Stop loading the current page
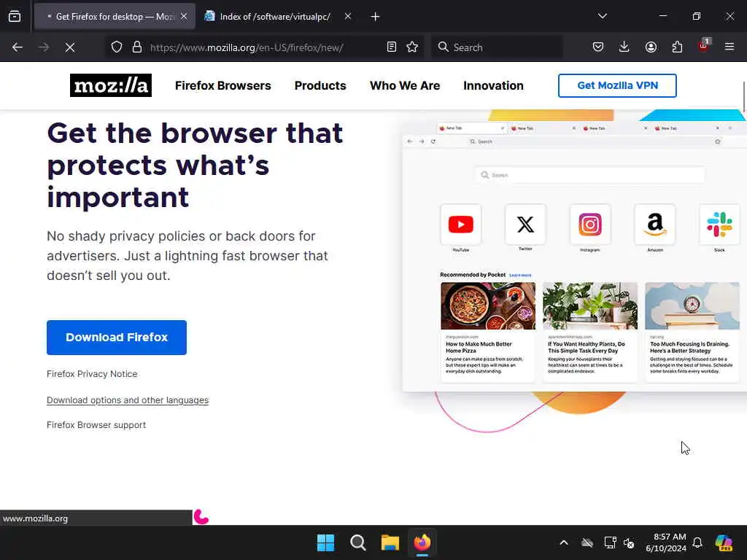The height and width of the screenshot is (560, 747). [x=70, y=47]
